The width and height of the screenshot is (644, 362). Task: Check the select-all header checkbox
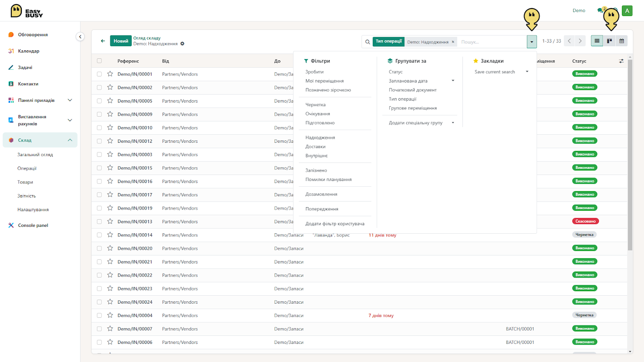[x=99, y=61]
